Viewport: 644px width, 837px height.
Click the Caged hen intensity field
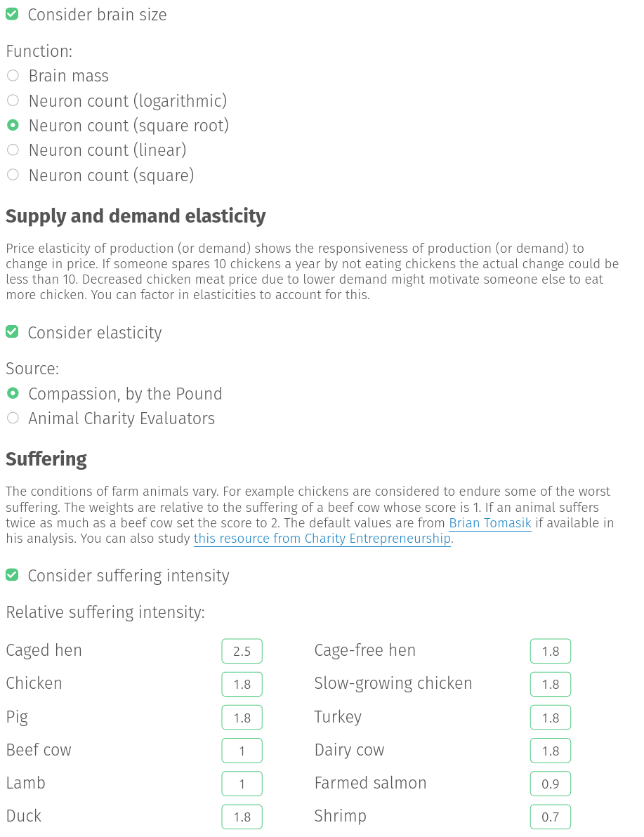[x=242, y=651]
